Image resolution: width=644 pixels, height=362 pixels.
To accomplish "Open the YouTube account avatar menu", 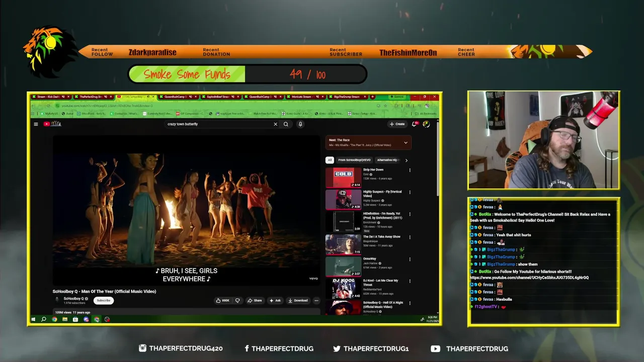I will tap(426, 124).
